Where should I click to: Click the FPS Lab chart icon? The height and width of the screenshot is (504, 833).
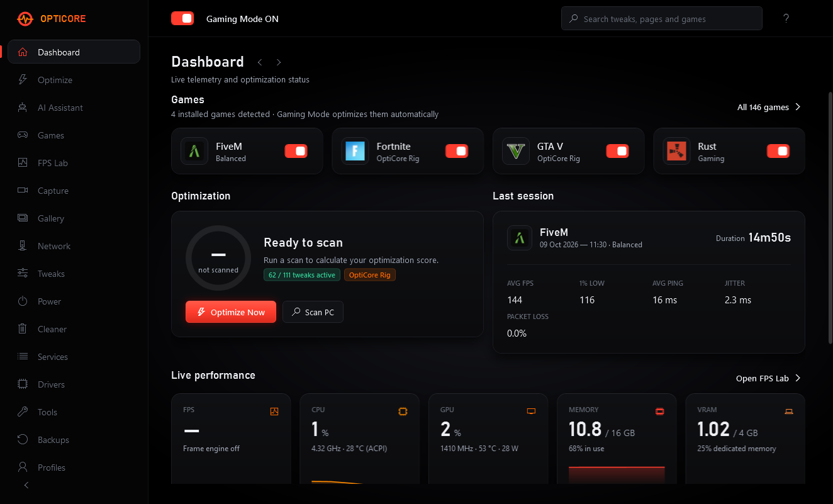point(23,163)
